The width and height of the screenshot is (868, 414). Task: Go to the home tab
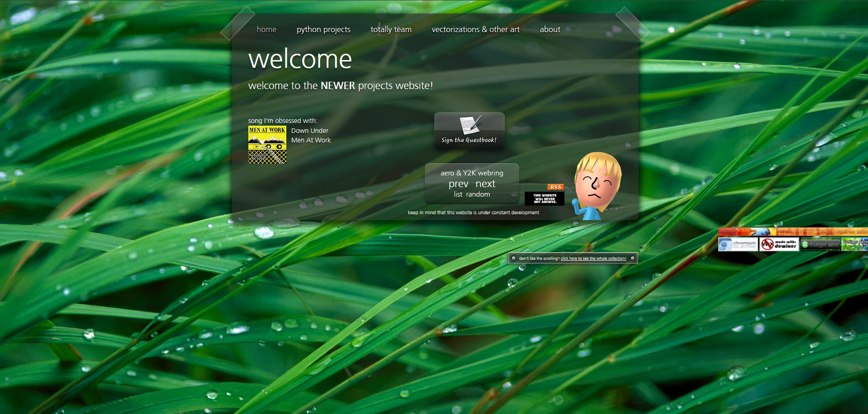tap(266, 29)
